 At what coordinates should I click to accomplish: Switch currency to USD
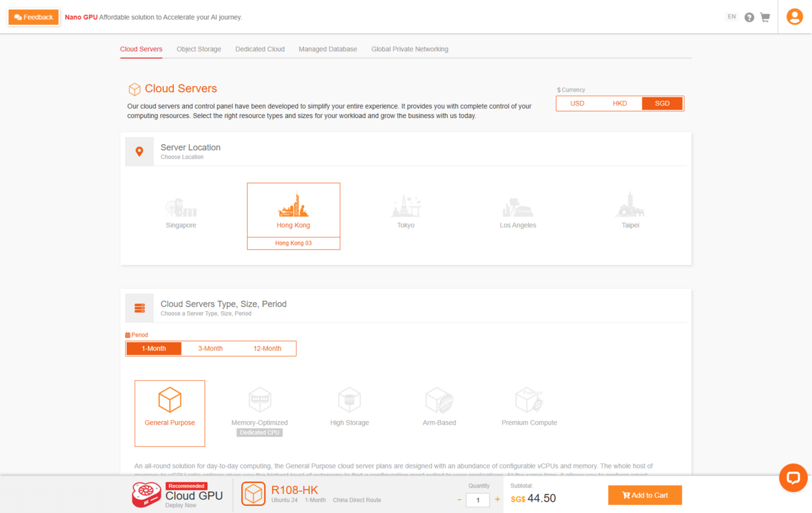[x=577, y=103]
